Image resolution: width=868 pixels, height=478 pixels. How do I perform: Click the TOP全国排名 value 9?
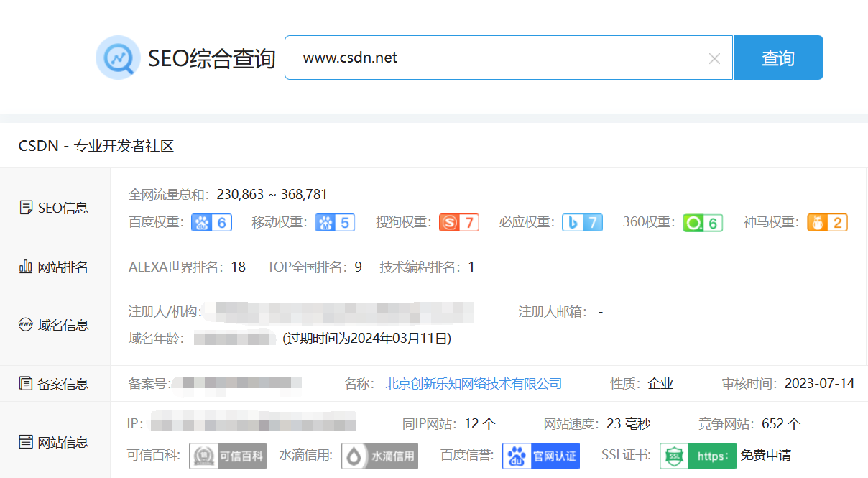point(358,267)
